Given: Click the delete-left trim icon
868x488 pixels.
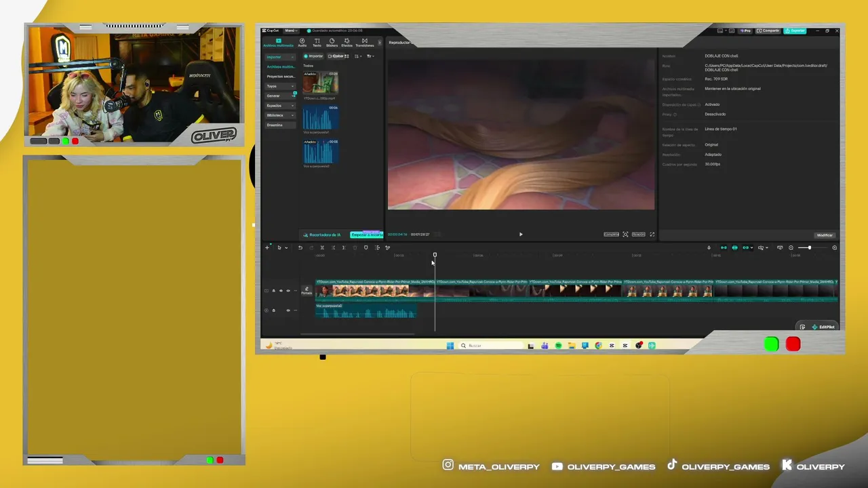Looking at the screenshot, I should pos(333,247).
